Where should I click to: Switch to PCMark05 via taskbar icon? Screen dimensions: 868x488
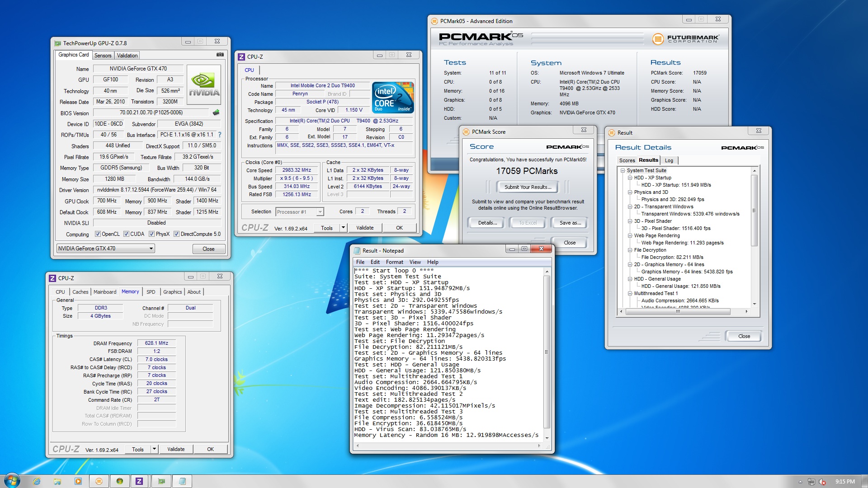[x=99, y=481]
